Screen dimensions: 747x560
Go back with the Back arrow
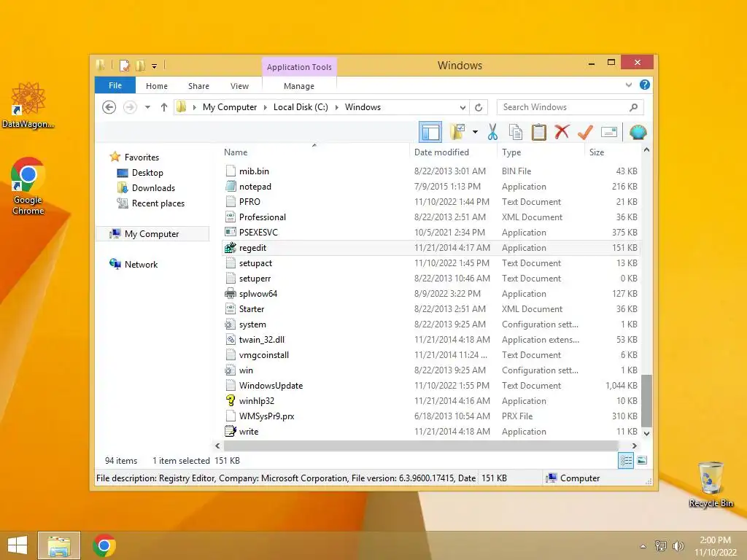pyautogui.click(x=109, y=107)
